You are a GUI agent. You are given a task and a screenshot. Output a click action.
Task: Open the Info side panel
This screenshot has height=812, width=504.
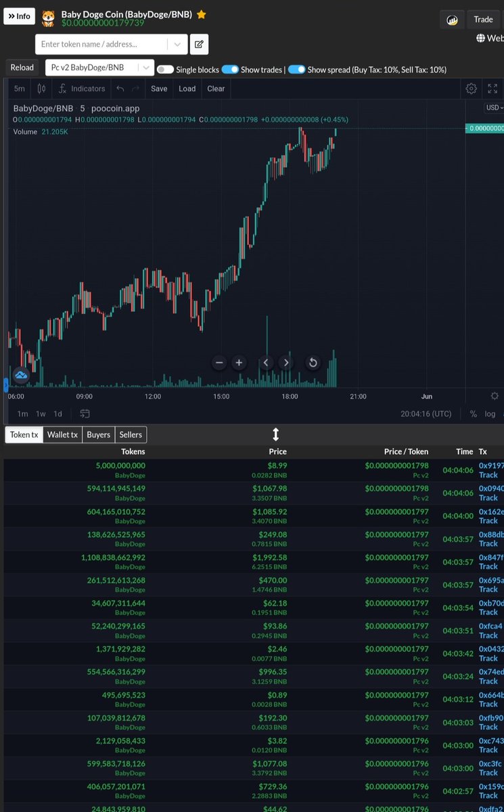tap(19, 16)
